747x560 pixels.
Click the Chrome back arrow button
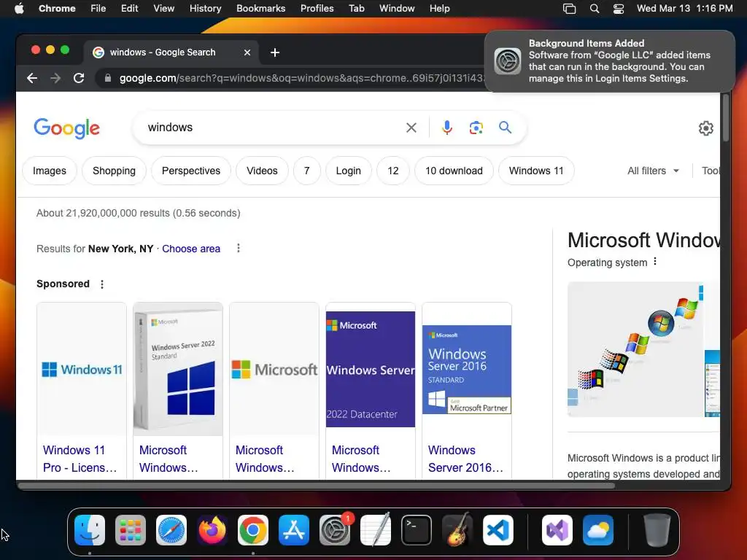pyautogui.click(x=32, y=78)
